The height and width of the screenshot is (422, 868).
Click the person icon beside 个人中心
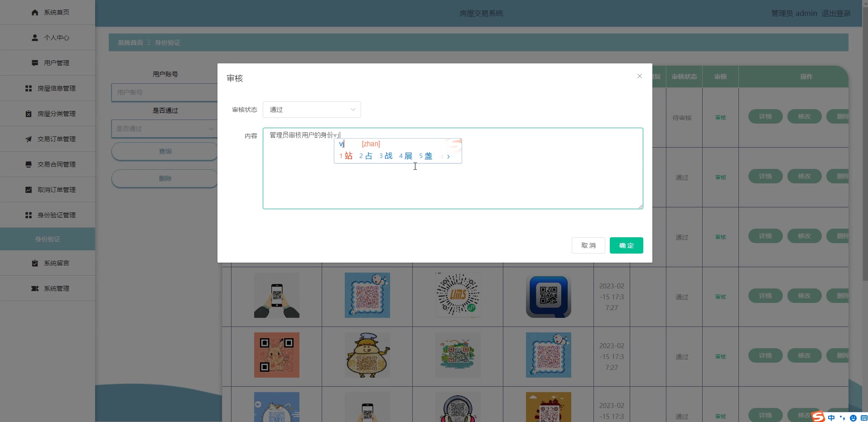pyautogui.click(x=35, y=38)
